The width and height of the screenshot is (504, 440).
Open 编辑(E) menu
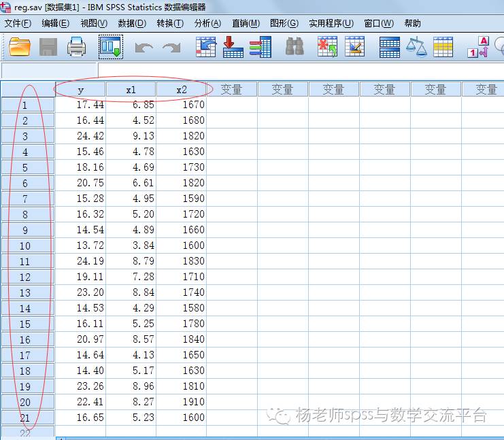[55, 23]
